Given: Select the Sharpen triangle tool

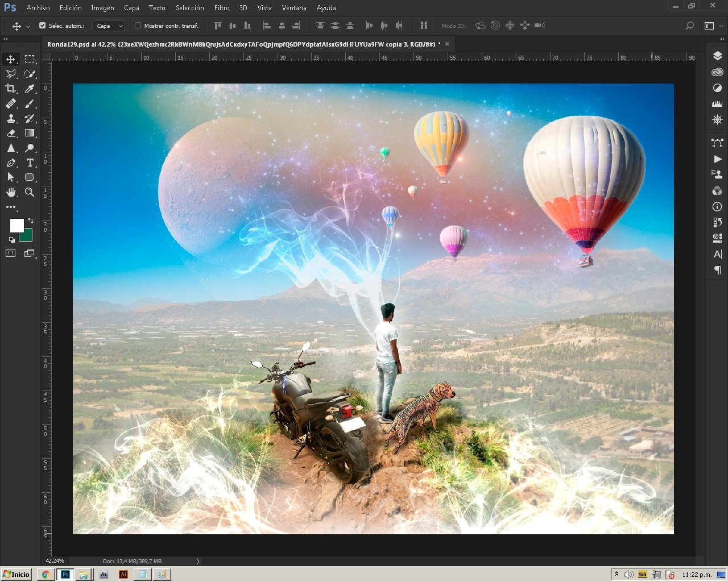Looking at the screenshot, I should click(x=11, y=148).
